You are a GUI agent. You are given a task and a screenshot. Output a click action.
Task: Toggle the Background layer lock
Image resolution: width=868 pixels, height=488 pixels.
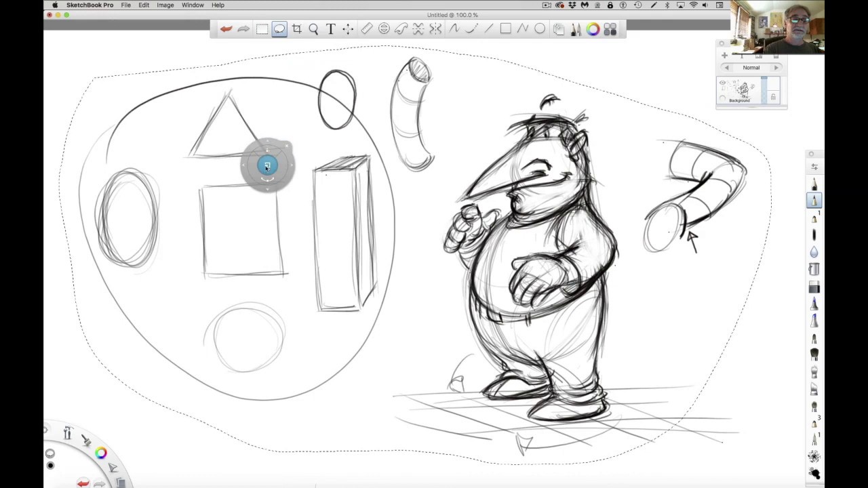773,98
